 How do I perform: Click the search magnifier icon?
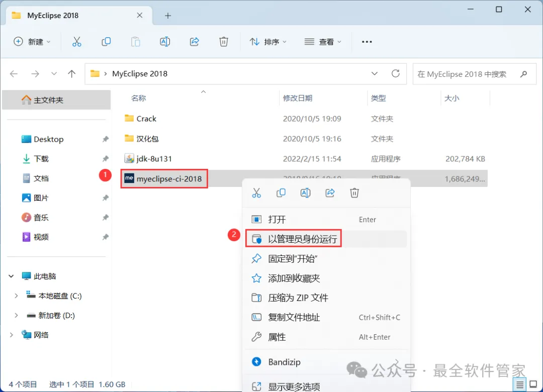point(523,74)
